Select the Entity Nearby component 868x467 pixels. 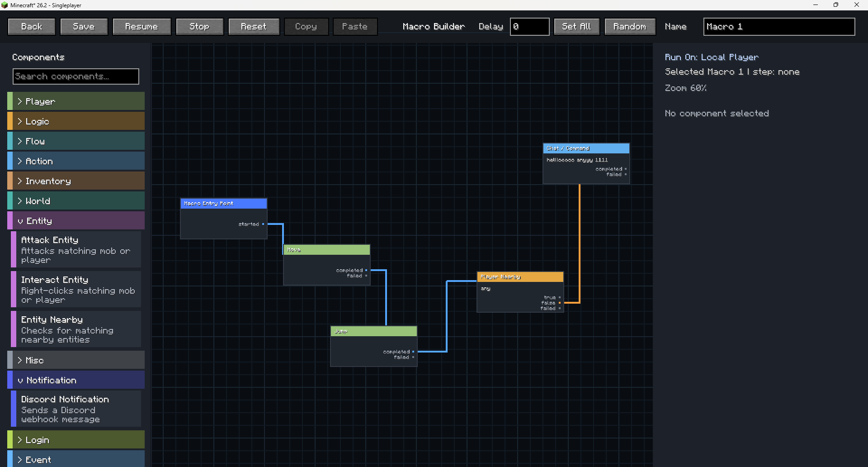point(76,329)
